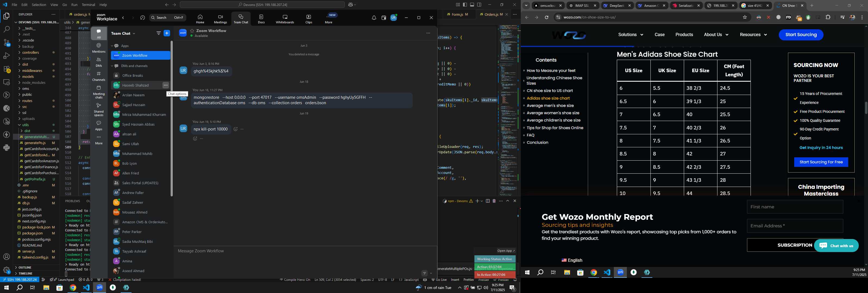Click Zoom chat list filter icon
The height and width of the screenshot is (293, 868).
point(158,33)
